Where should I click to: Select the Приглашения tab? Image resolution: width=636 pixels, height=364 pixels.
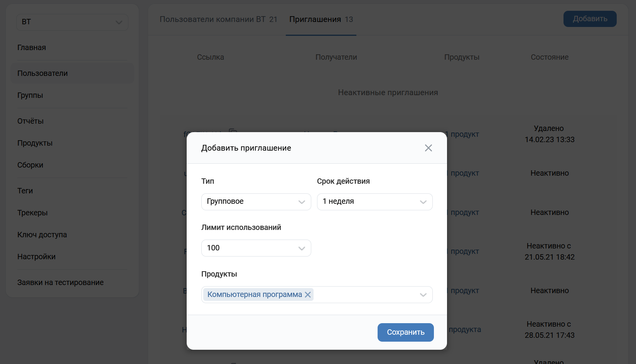[x=321, y=19]
